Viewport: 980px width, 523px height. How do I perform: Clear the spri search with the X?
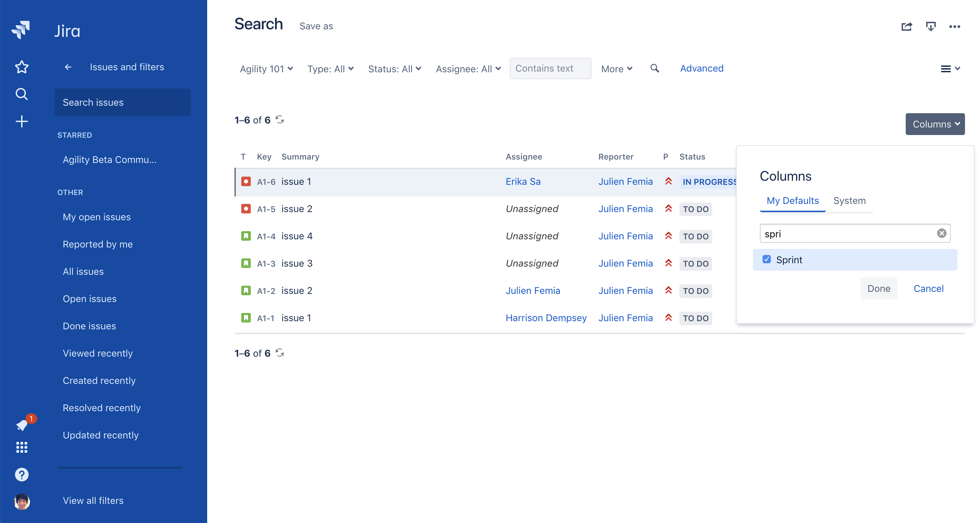click(941, 233)
